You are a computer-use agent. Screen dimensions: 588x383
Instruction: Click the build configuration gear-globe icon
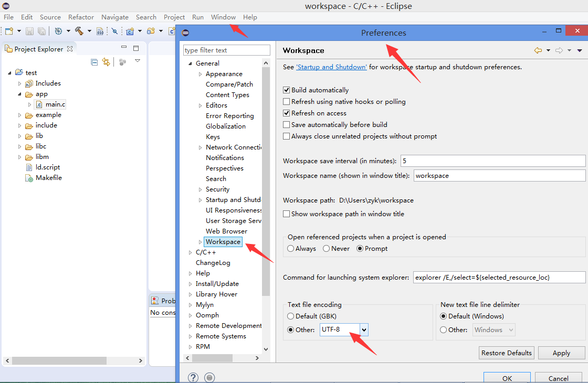[58, 31]
